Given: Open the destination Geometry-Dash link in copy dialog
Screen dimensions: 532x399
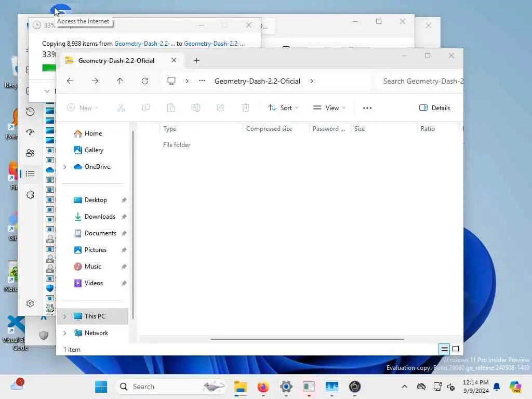Looking at the screenshot, I should click(214, 44).
